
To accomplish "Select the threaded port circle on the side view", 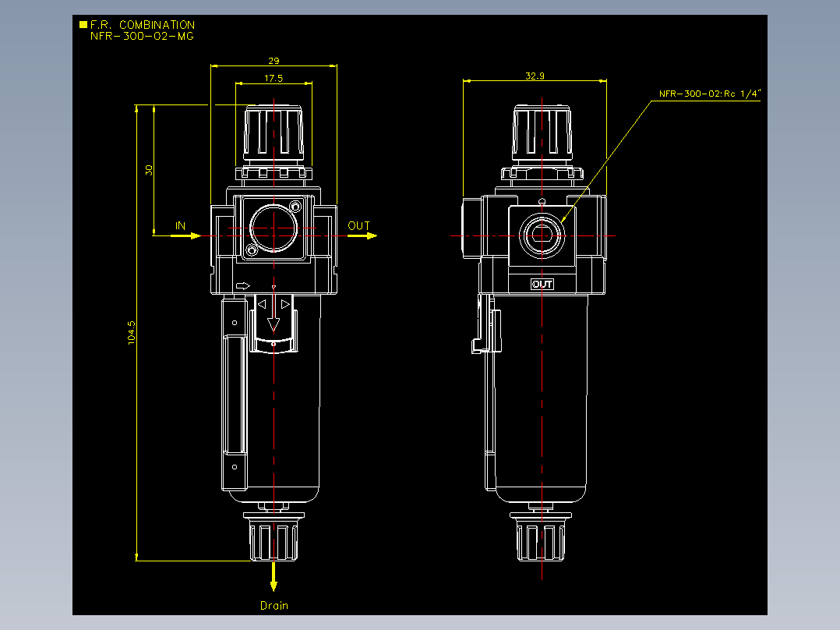I will coord(542,235).
